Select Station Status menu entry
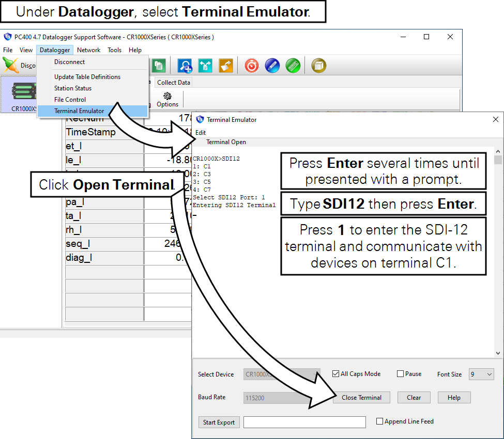The height and width of the screenshot is (439, 504). (73, 88)
